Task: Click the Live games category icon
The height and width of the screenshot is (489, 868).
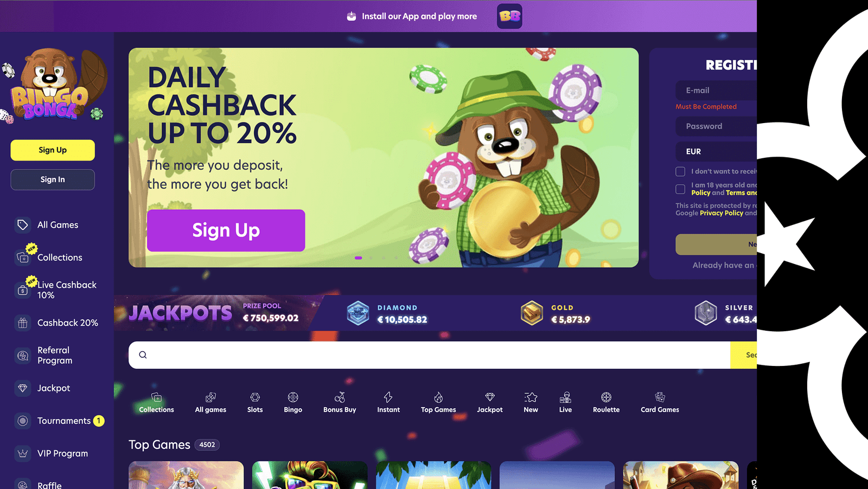Action: 565,397
